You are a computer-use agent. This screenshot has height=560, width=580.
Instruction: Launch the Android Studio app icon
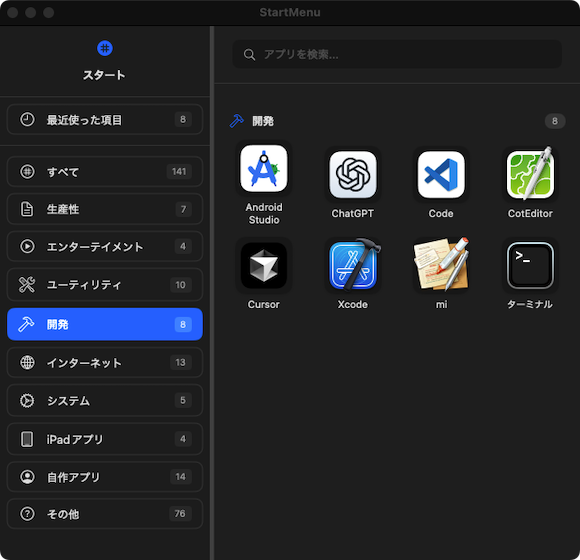pyautogui.click(x=264, y=169)
